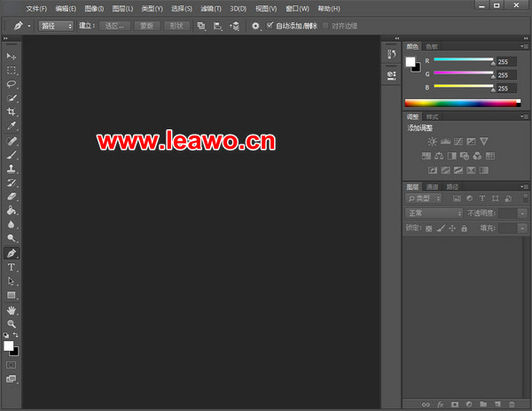This screenshot has height=411, width=532.
Task: Select the Blur tool
Action: coord(12,224)
